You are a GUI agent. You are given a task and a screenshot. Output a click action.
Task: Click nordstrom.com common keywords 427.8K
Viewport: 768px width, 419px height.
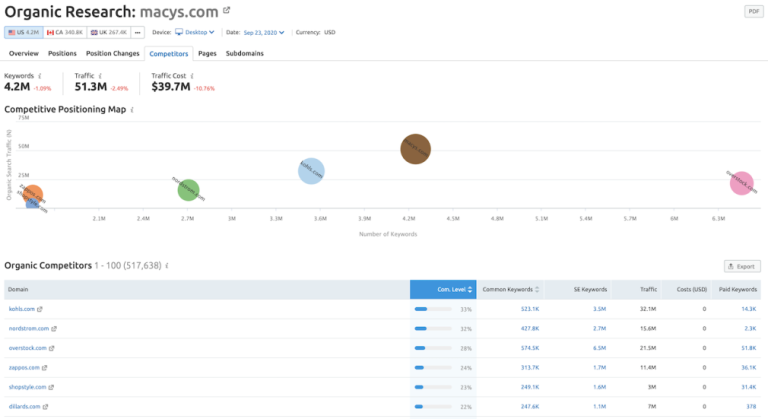(530, 329)
